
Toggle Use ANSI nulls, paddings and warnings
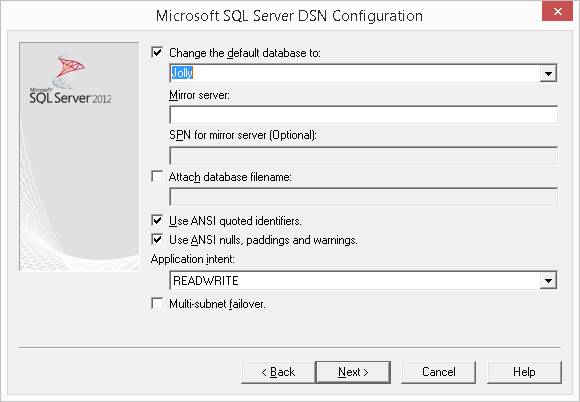157,240
